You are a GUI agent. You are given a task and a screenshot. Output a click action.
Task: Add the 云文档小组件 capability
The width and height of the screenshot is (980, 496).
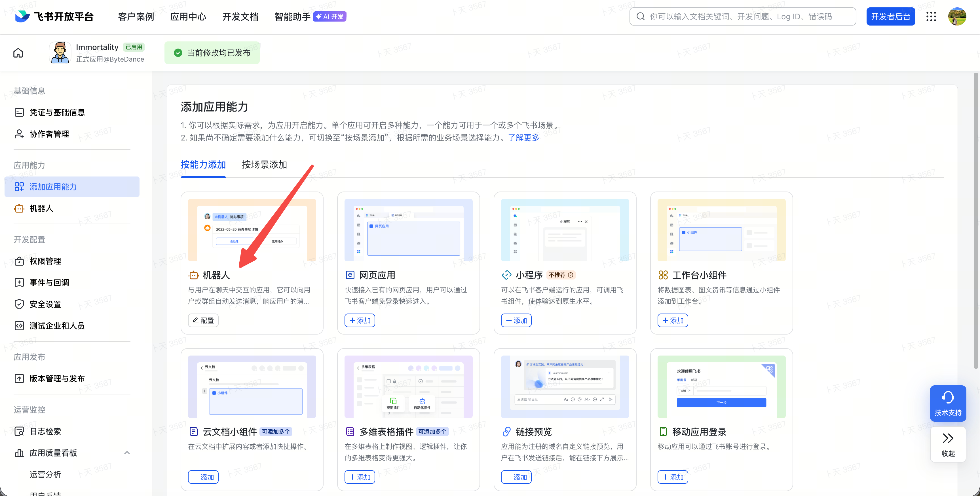[203, 477]
